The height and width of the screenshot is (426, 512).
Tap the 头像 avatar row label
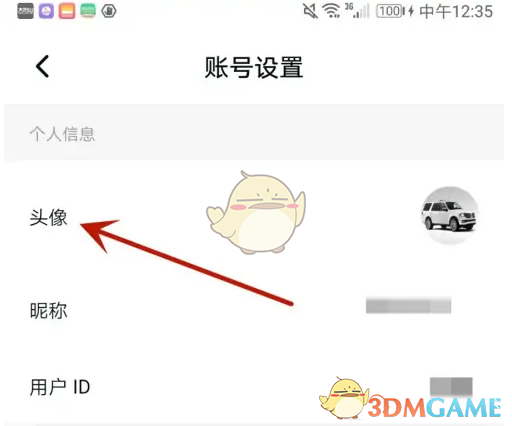pos(49,217)
